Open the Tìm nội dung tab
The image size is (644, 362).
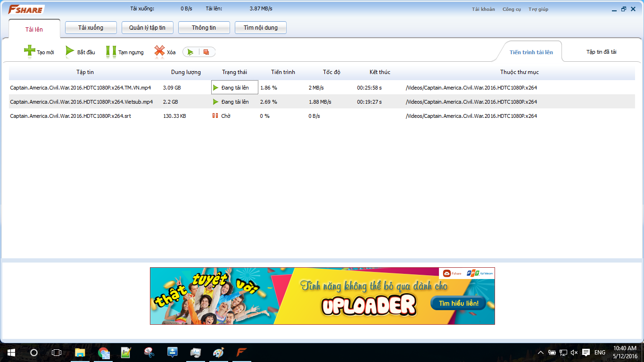[260, 28]
